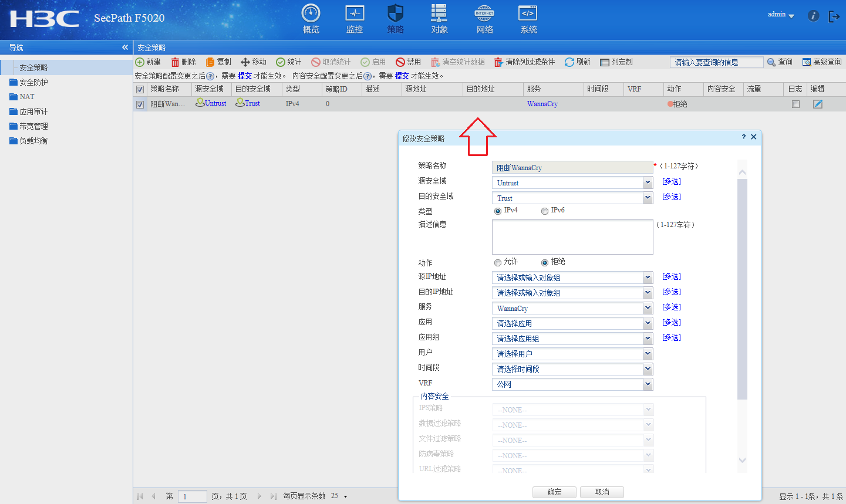Screen dimensions: 846x504
Task: Click the 新建 add policy icon
Action: click(x=140, y=62)
